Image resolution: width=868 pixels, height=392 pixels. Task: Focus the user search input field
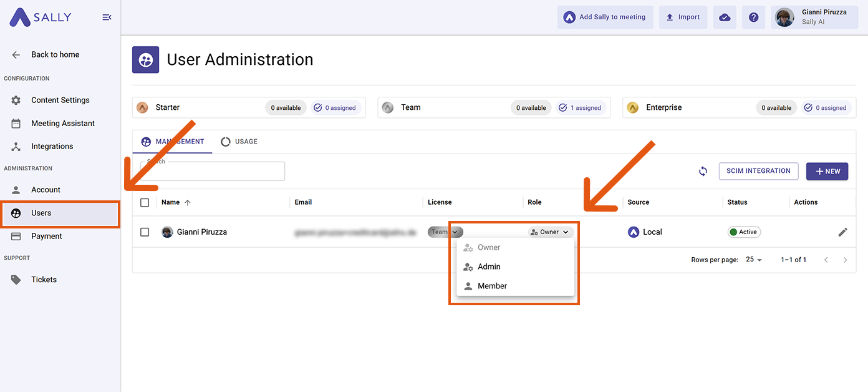coord(213,172)
